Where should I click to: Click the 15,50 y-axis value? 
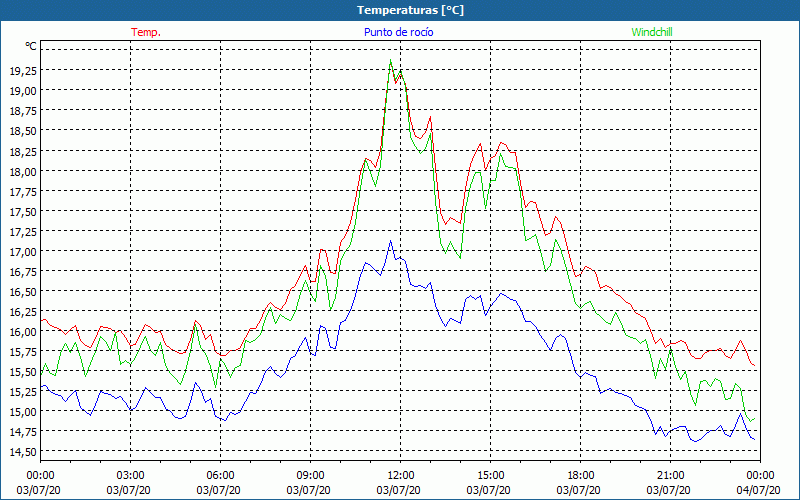[x=23, y=371]
